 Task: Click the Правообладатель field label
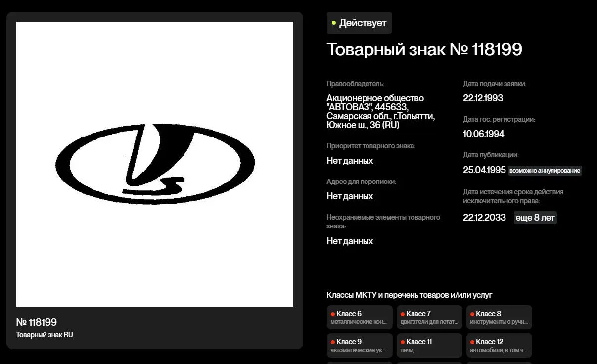356,84
